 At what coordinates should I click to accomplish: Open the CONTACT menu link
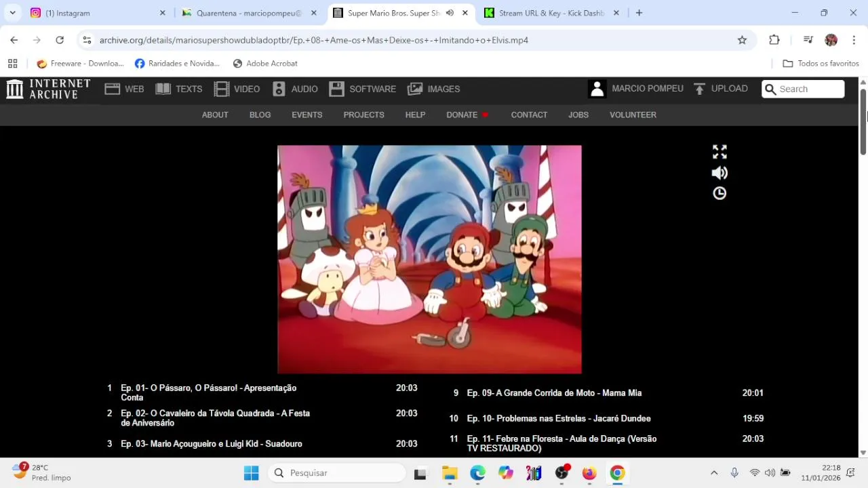[x=529, y=115]
